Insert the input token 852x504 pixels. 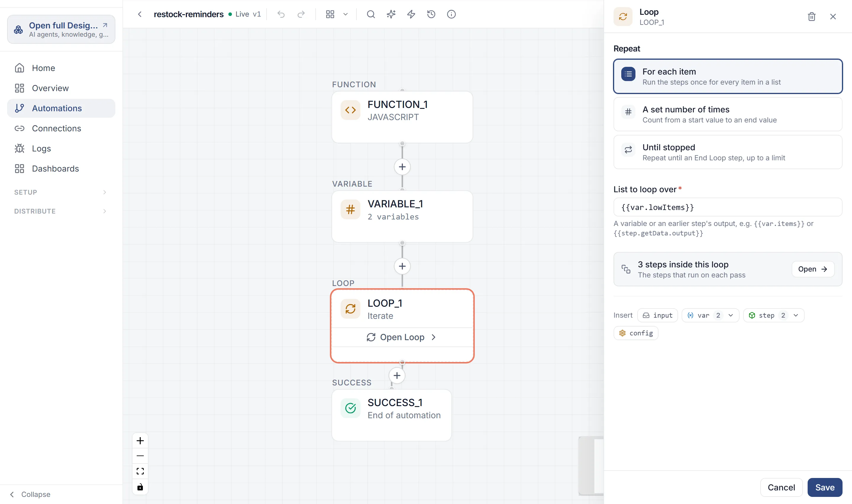tap(657, 315)
